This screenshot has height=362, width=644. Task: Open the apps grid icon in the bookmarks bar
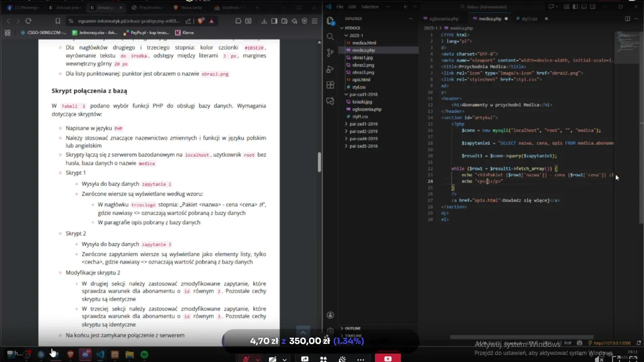[8, 33]
